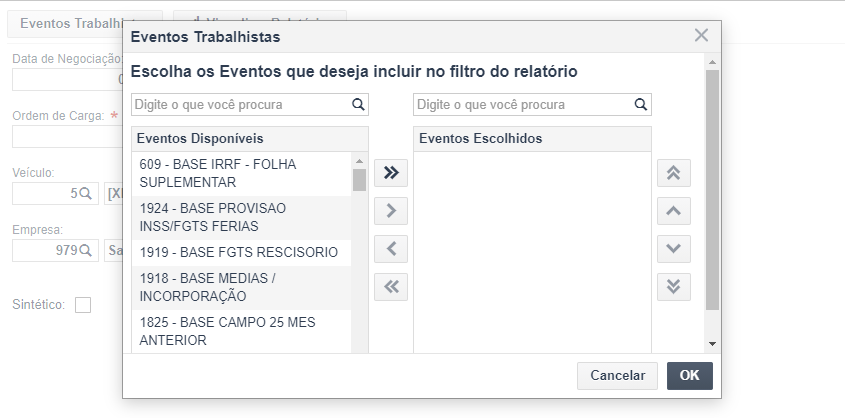Click dialog scrollbar down arrow
Viewport: 845px width, 418px height.
tap(712, 344)
